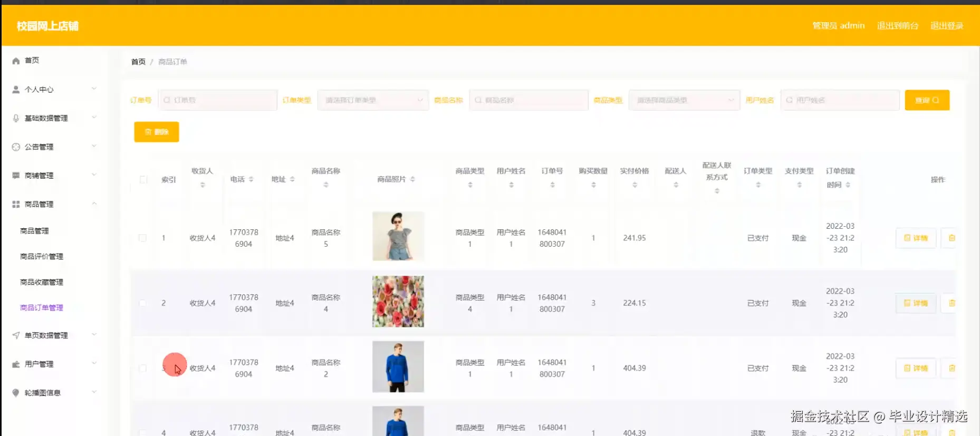Screen dimensions: 980x436
Task: Sort by 订单创建时间 column arrows
Action: pos(848,185)
